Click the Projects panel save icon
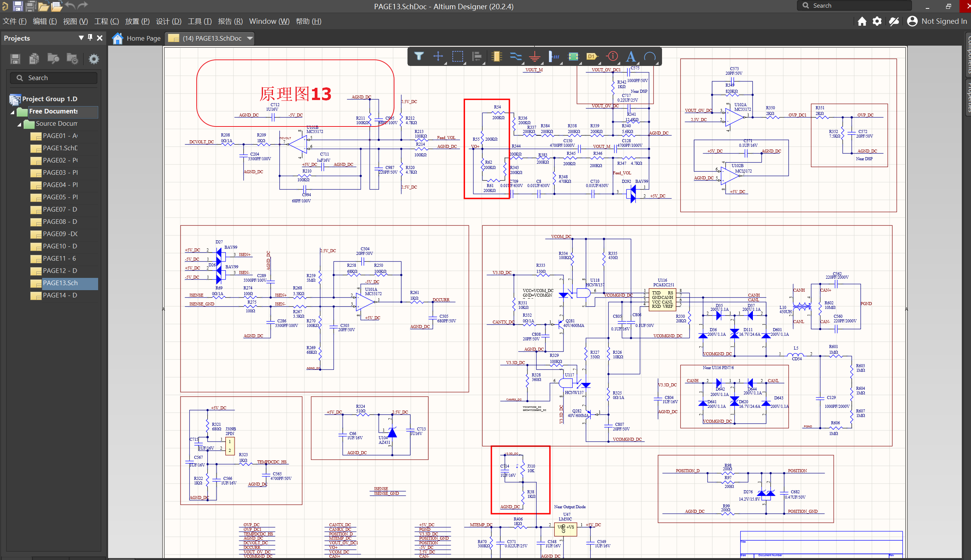 pyautogui.click(x=15, y=59)
